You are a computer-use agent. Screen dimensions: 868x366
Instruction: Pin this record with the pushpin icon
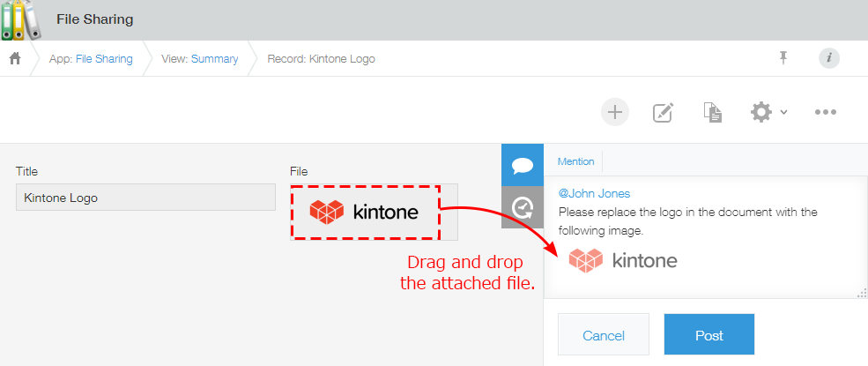(x=783, y=58)
